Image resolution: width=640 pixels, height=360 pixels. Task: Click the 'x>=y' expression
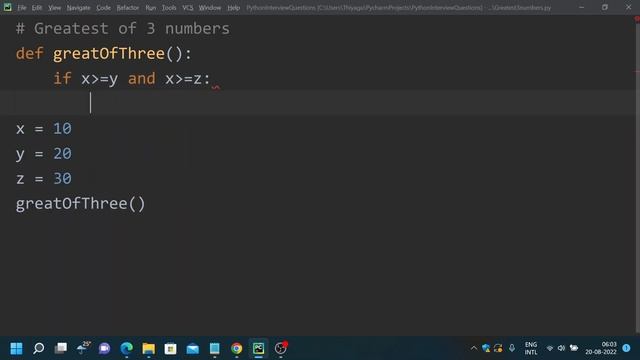tap(100, 79)
